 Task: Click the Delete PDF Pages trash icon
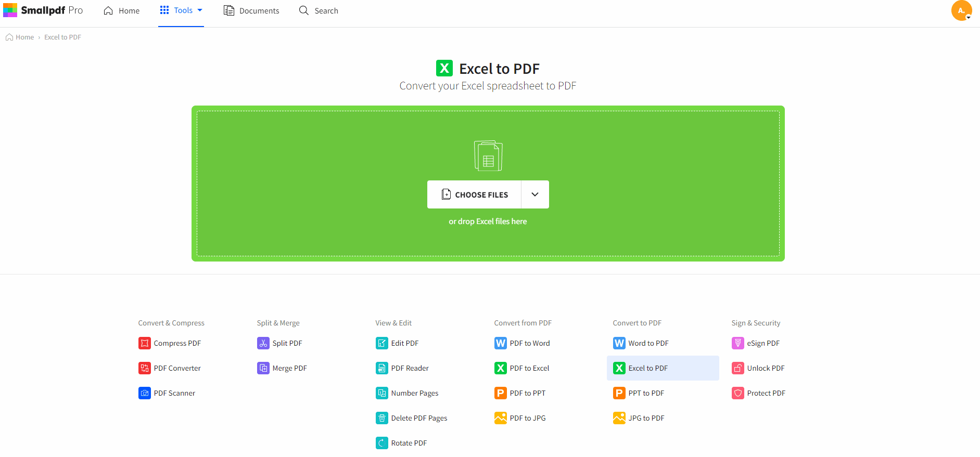[x=381, y=418]
